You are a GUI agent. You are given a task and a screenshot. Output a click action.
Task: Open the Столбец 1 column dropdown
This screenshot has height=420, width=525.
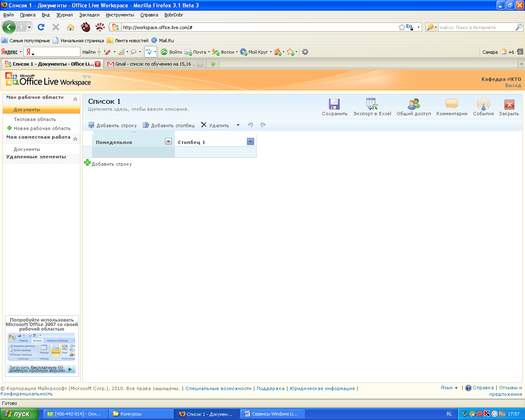251,142
